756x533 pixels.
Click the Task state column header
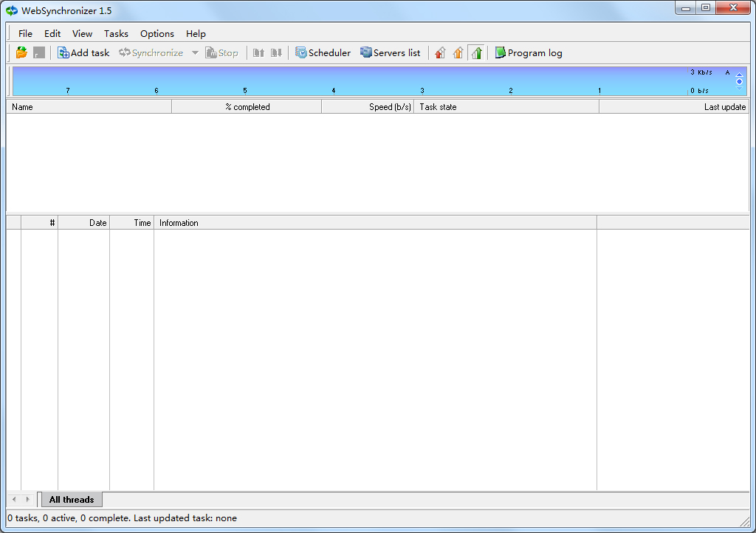click(506, 107)
